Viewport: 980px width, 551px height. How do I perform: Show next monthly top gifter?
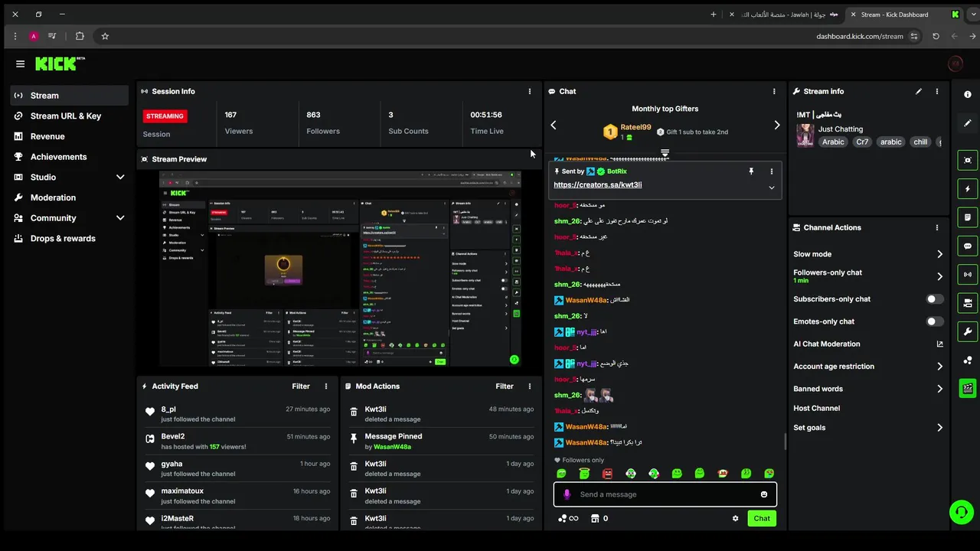777,126
